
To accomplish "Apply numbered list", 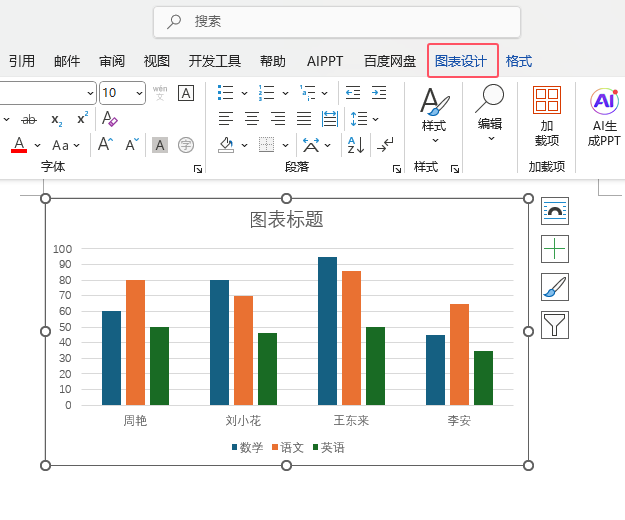I will (266, 93).
